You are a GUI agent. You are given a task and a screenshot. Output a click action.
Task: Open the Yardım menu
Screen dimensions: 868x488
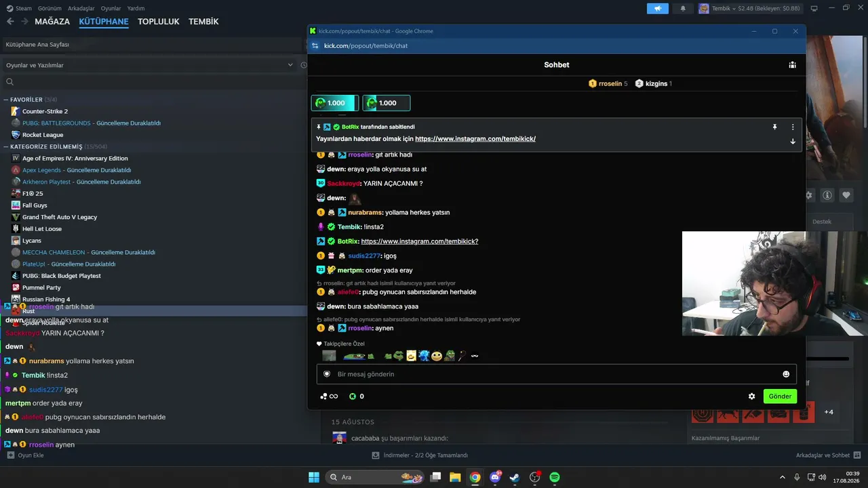coord(136,8)
